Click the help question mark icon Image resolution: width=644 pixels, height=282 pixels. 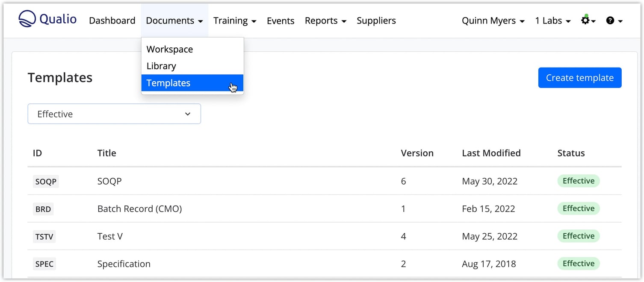click(x=610, y=20)
